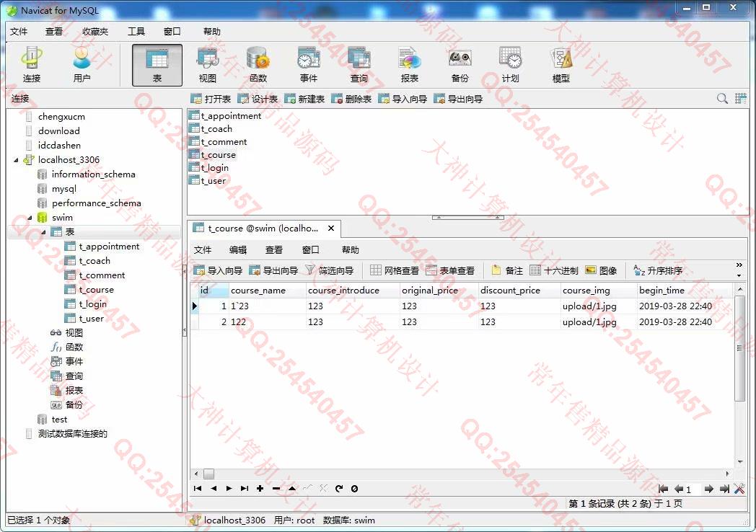Viewport: 756px width, 532px height.
Task: Select the t_course @swim tab
Action: pyautogui.click(x=263, y=229)
